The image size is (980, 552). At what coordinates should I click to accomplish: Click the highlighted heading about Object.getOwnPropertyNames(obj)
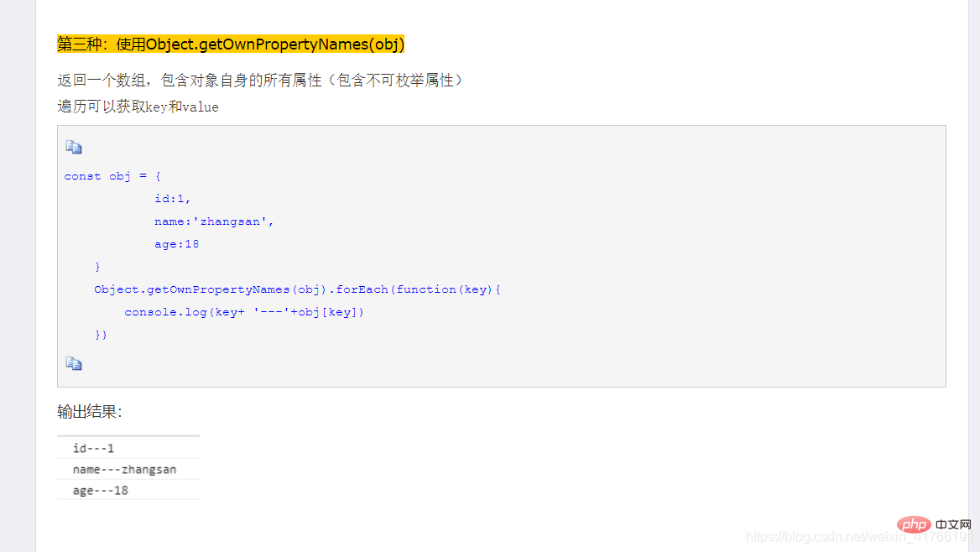point(231,44)
